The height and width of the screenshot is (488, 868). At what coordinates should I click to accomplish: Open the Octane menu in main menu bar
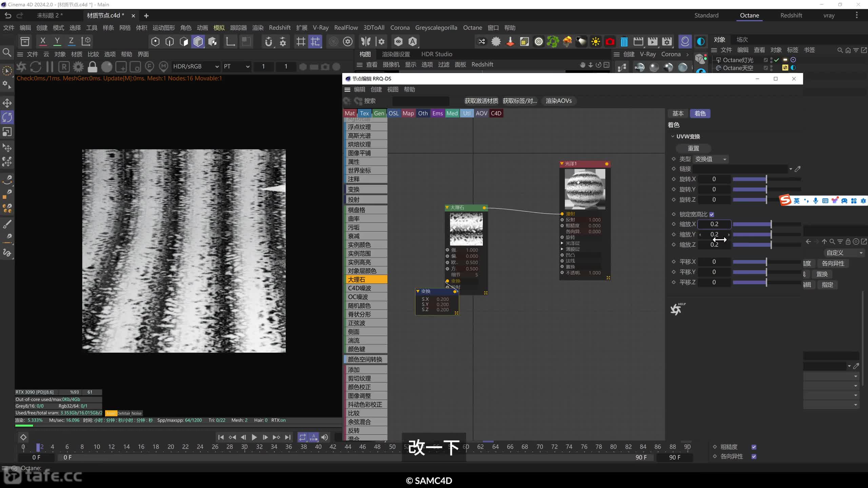(x=472, y=28)
